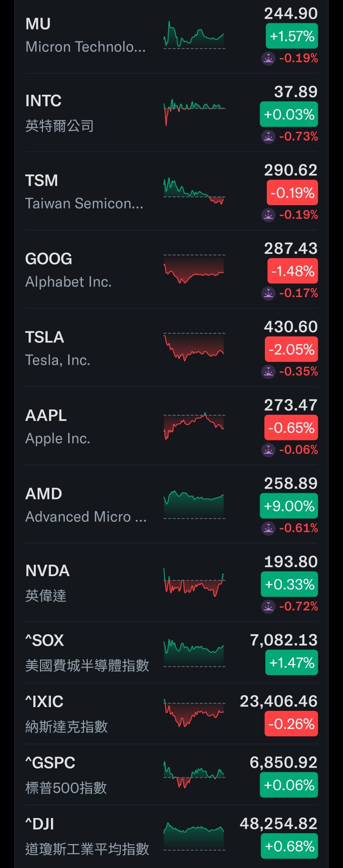
Task: Tap MU's green +1.57% change badge
Action: 292,37
